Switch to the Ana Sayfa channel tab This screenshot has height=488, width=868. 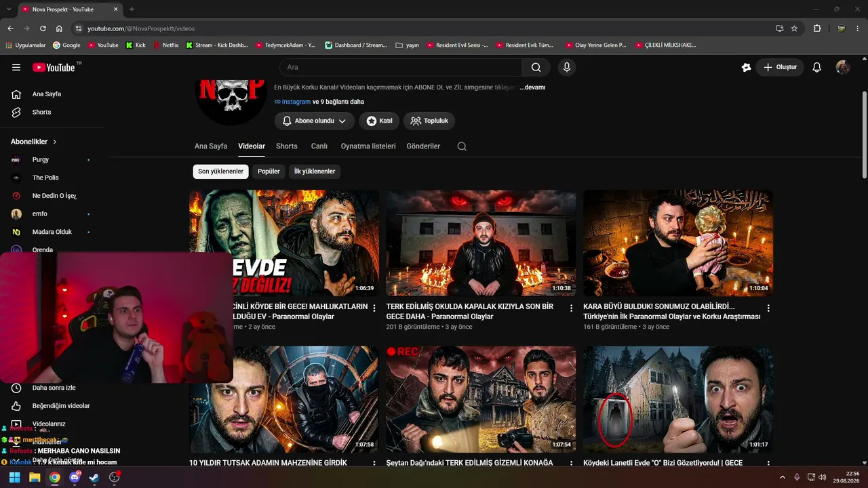tap(211, 146)
